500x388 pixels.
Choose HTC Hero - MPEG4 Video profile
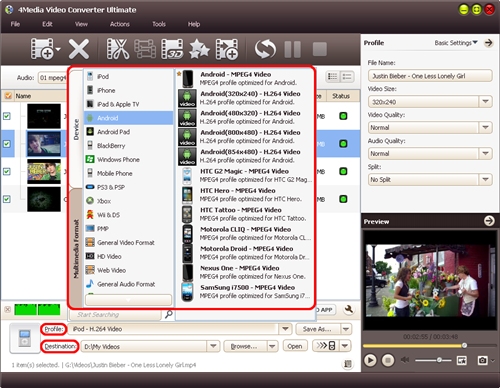[x=245, y=195]
